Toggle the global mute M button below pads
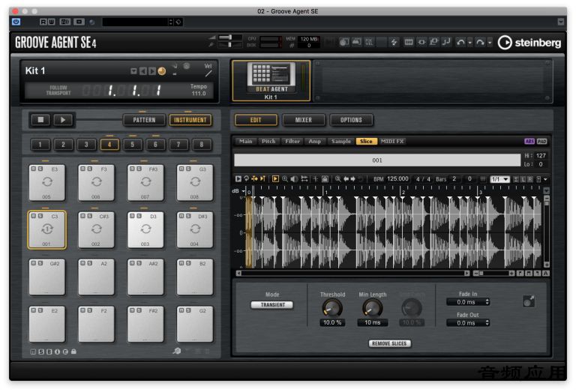The image size is (576, 392). point(33,352)
